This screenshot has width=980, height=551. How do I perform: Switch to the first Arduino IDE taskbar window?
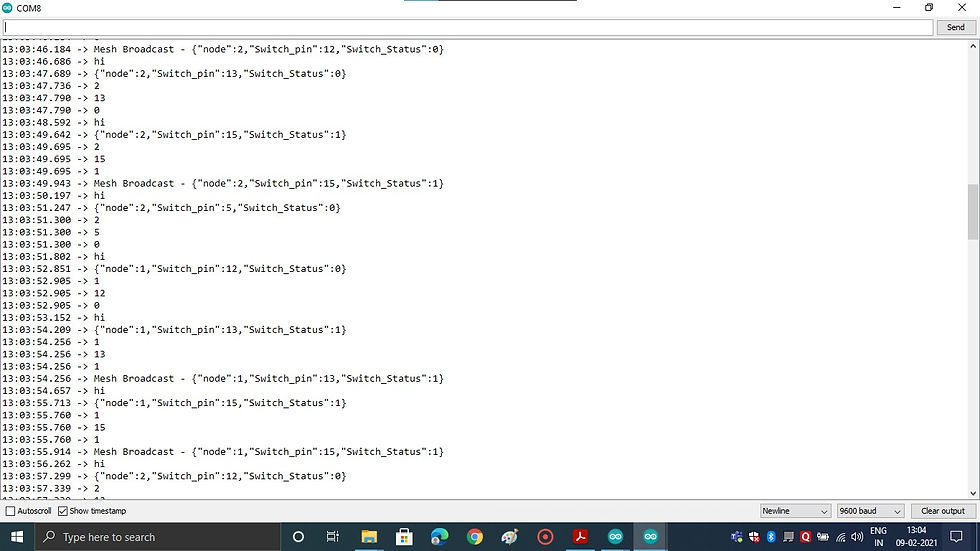coord(616,537)
